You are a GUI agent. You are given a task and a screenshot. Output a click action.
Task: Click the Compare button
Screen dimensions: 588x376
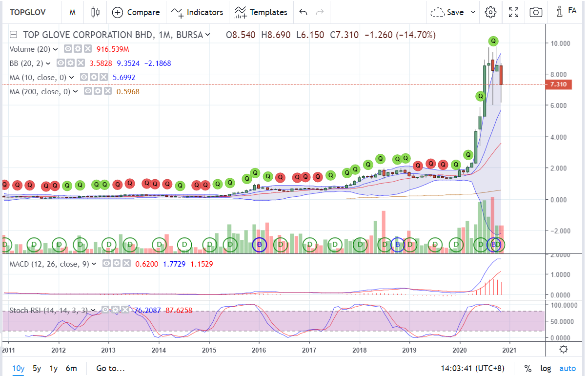[x=136, y=12]
